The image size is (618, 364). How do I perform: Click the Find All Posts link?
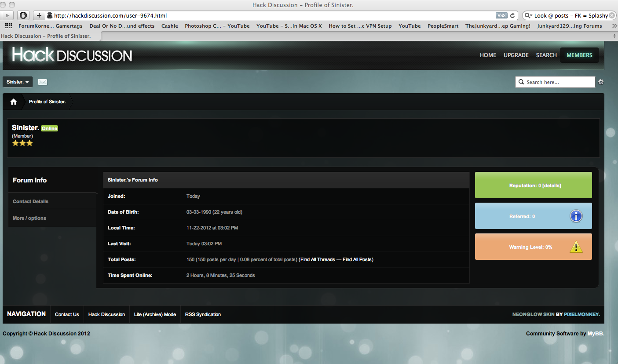(x=357, y=259)
